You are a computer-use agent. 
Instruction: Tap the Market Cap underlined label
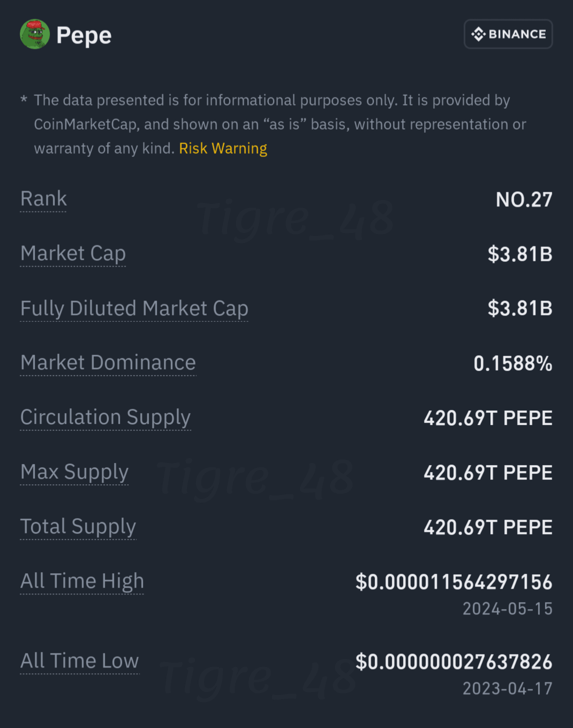click(x=73, y=254)
